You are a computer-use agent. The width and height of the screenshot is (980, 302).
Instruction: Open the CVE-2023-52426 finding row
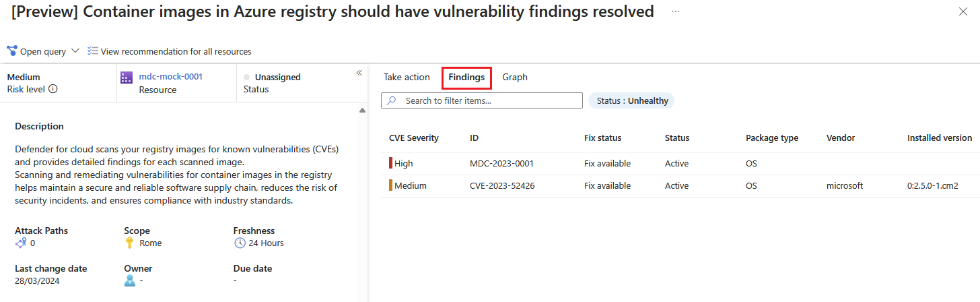[x=502, y=186]
